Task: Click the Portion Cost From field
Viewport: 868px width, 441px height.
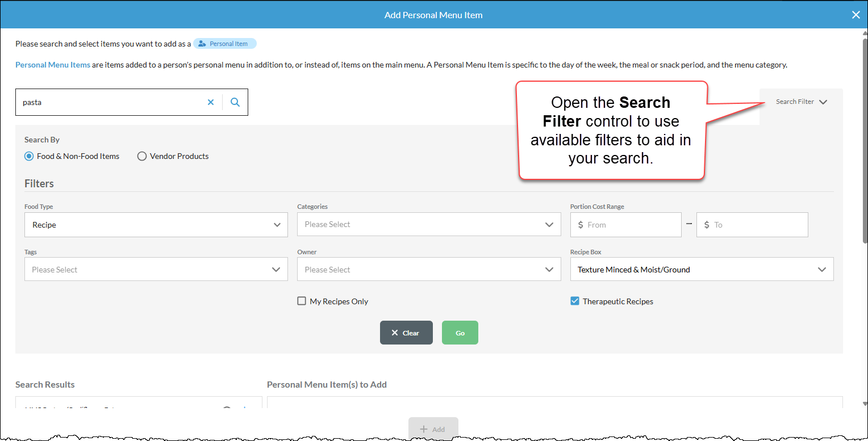Action: pos(625,225)
